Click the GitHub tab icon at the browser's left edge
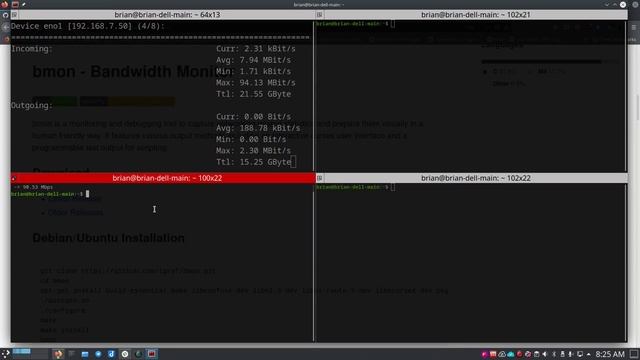640x360 pixels. click(5, 15)
